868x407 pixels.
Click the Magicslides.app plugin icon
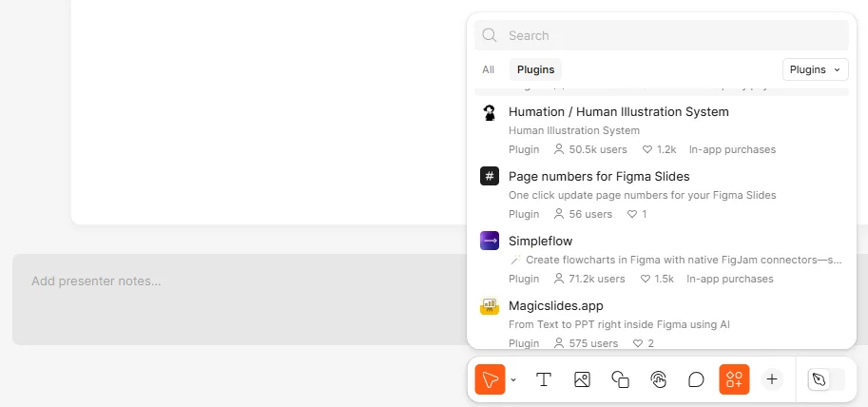(490, 306)
